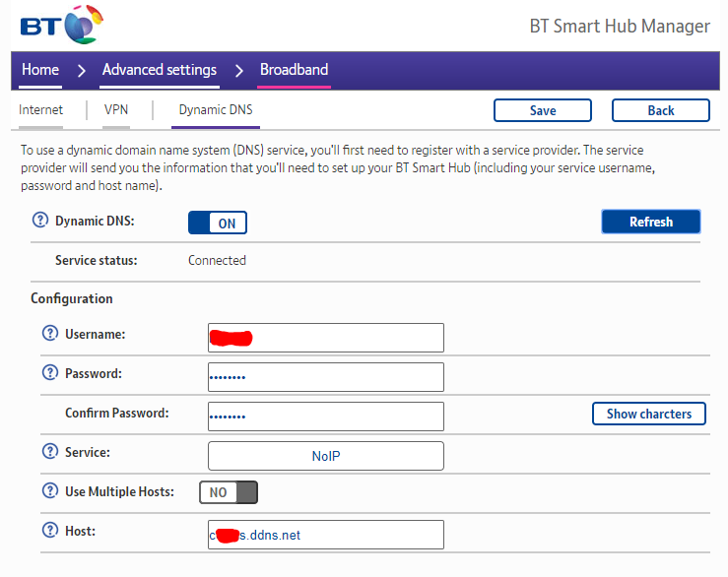Switch to the VPN tab
Image resolution: width=728 pixels, height=577 pixels.
coord(116,110)
